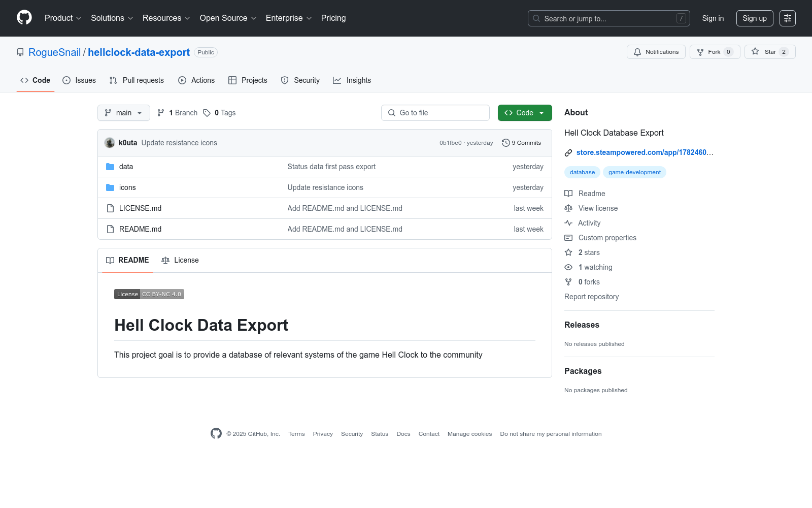Switch to the Projects tab

[x=248, y=80]
